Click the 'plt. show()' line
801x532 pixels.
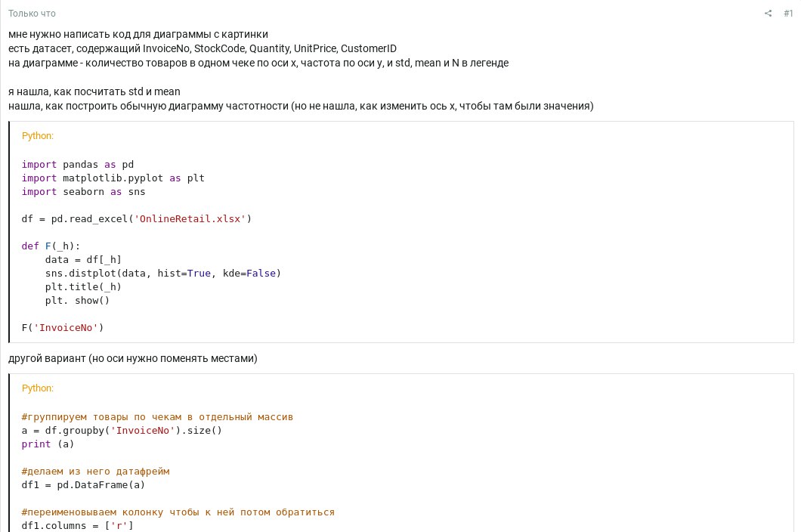[x=77, y=301]
